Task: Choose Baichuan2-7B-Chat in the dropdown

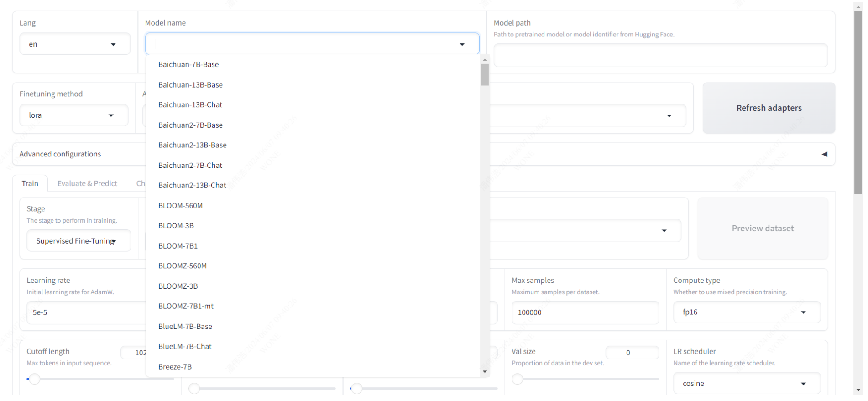Action: (x=313, y=165)
